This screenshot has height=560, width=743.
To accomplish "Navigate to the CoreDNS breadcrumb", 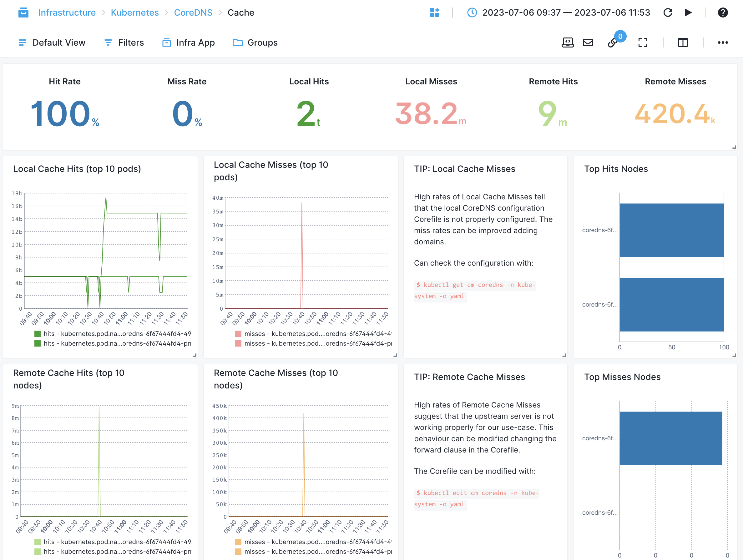I will pyautogui.click(x=193, y=12).
